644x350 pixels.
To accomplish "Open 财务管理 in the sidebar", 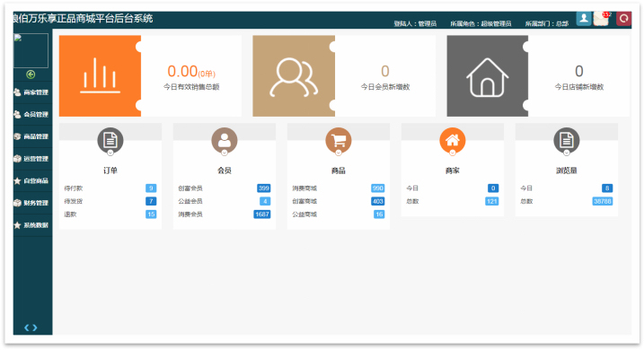I will point(32,203).
